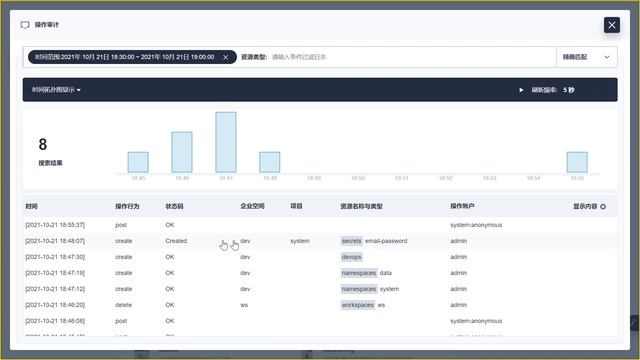Click the 企业空间 column header

click(252, 206)
